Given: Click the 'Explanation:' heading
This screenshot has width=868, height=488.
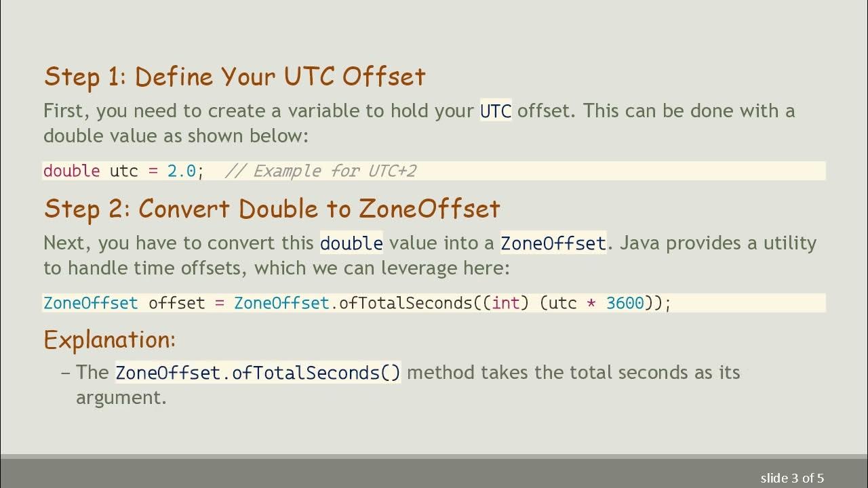Looking at the screenshot, I should point(110,339).
